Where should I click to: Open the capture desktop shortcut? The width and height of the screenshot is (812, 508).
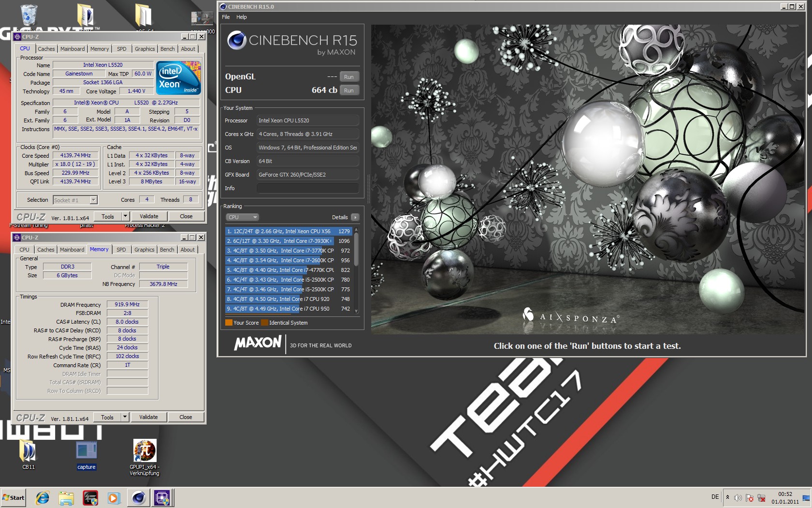click(x=87, y=454)
